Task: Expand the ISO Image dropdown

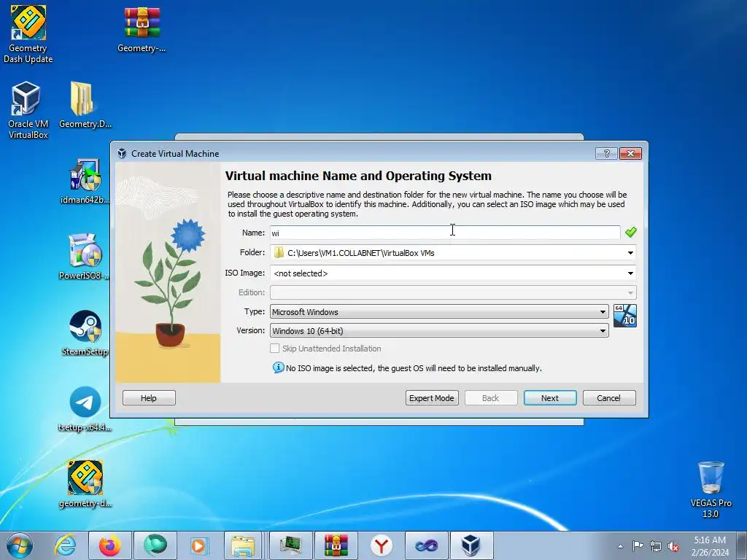Action: pyautogui.click(x=630, y=273)
